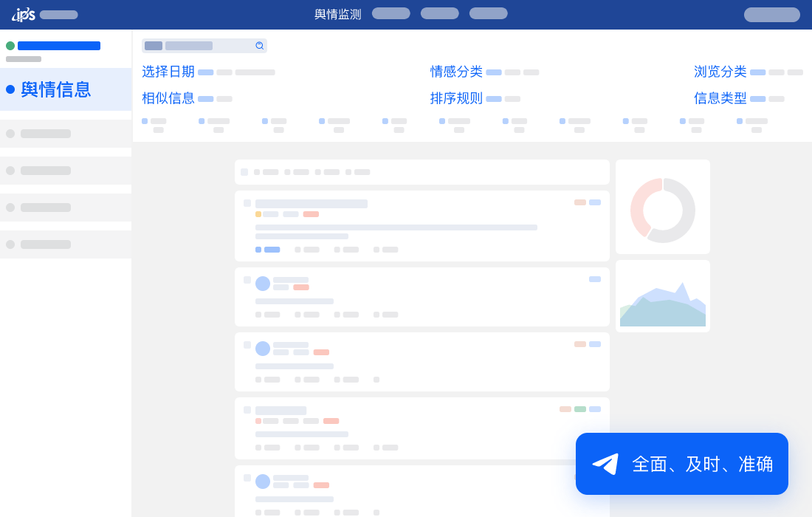Select the 舆情信息 sidebar menu item
Screen dimensions: 812x517
tap(56, 89)
